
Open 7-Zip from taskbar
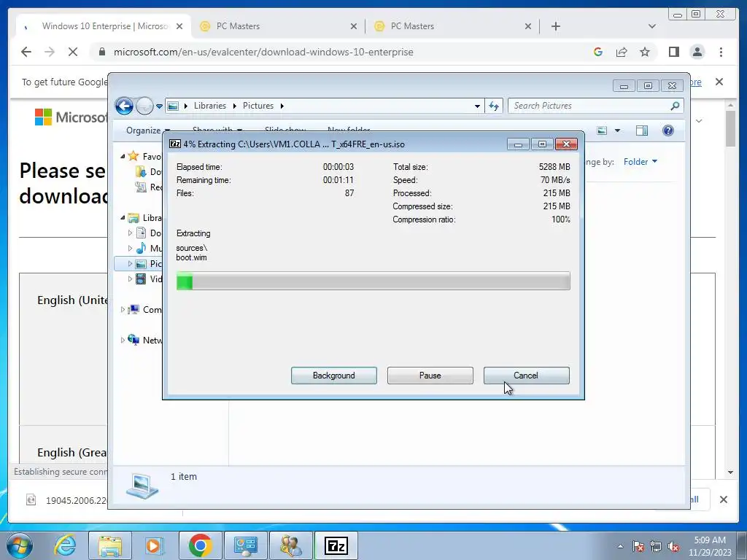(336, 545)
